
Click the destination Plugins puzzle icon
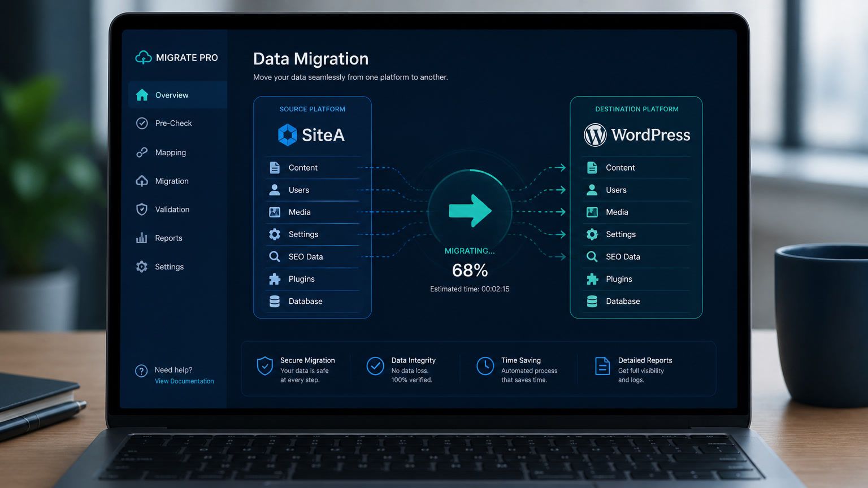point(592,279)
